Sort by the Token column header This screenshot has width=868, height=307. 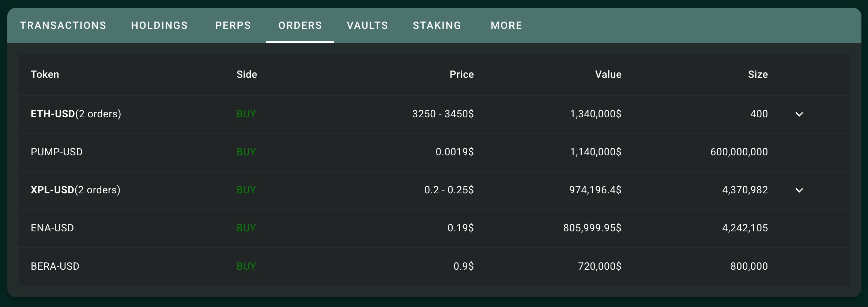[45, 75]
